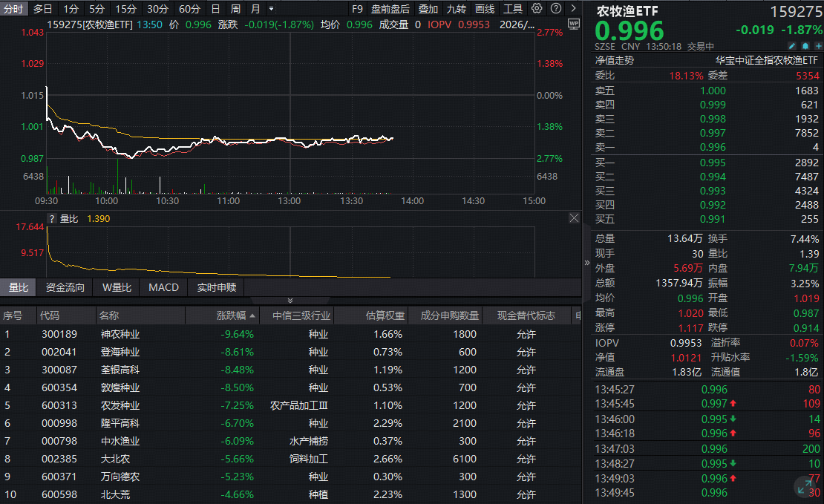Switch the IOPV curve display on the chart
The height and width of the screenshot is (504, 824).
(x=439, y=23)
